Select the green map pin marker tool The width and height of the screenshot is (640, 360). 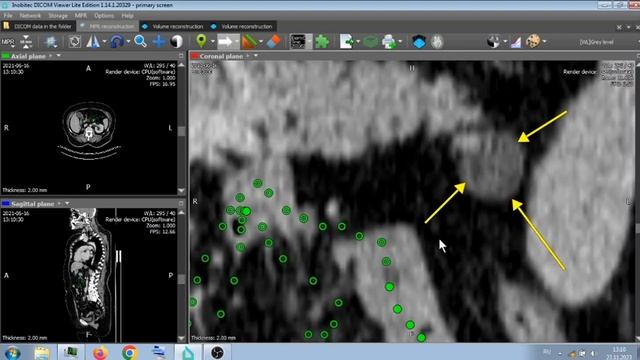click(x=201, y=42)
